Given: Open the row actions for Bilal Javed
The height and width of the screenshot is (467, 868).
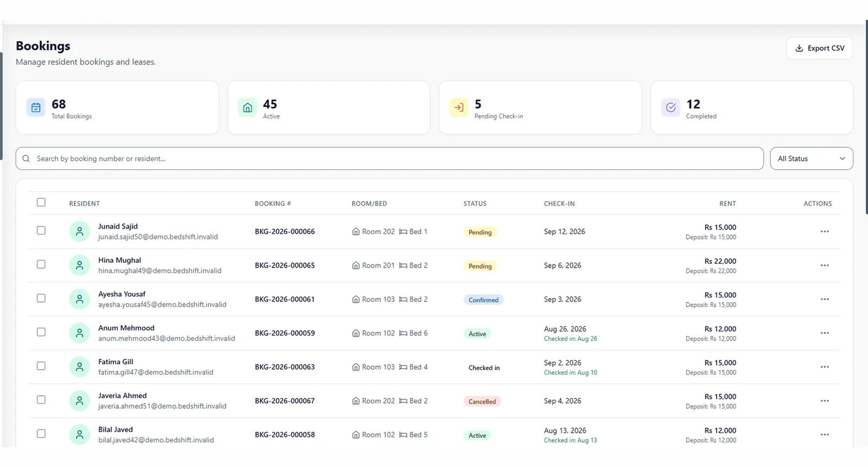Looking at the screenshot, I should 825,434.
